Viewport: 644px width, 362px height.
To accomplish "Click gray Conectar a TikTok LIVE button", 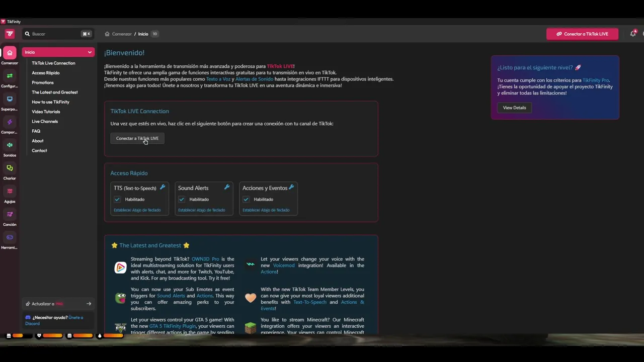I will [137, 138].
